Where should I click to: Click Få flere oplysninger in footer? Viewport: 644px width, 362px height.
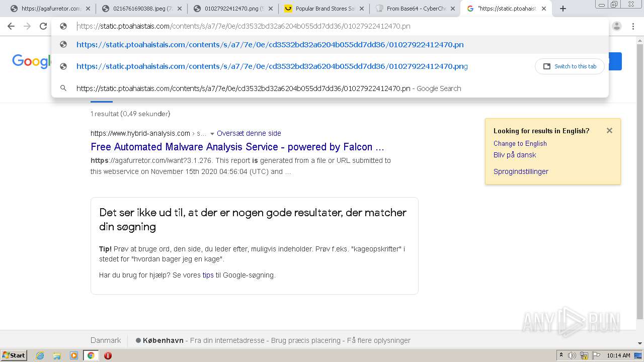(379, 340)
